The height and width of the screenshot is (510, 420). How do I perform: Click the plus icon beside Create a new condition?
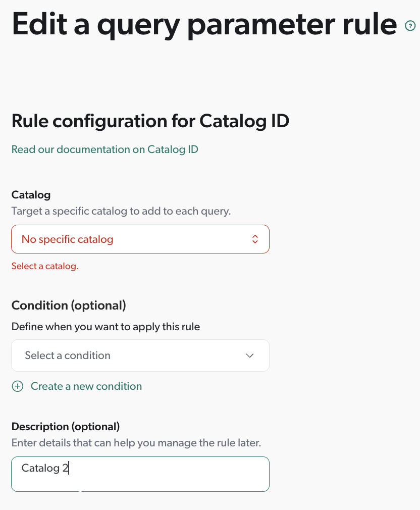(x=18, y=386)
